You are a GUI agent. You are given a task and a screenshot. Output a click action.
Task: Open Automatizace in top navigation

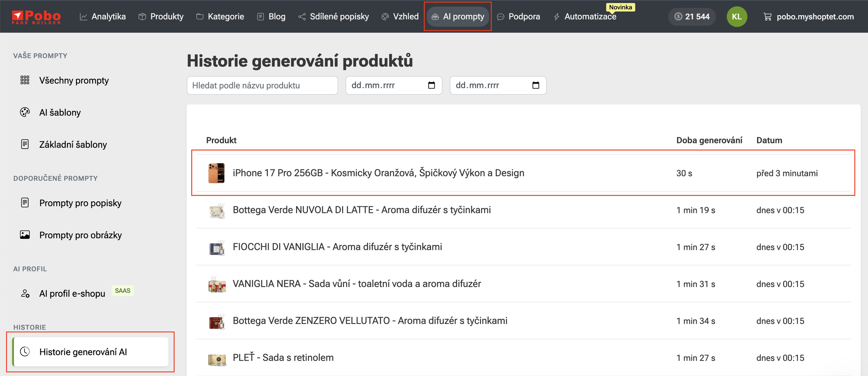point(585,16)
